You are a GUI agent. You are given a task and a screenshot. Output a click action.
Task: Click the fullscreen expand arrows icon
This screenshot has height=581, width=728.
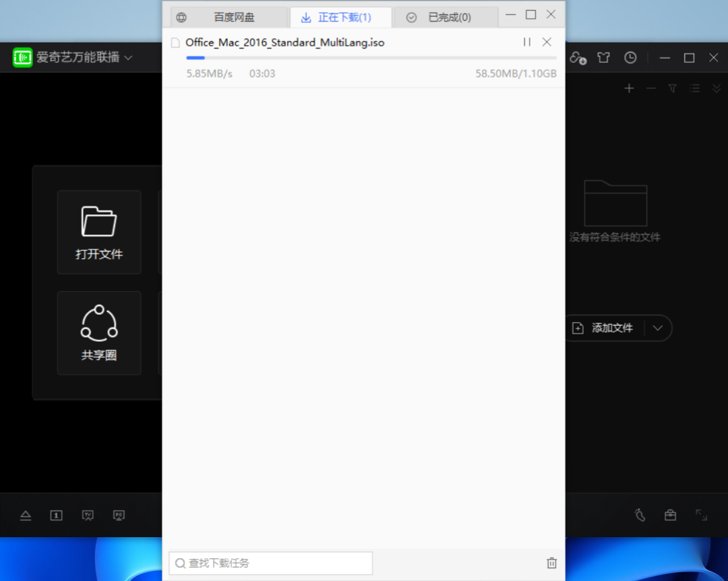point(702,515)
